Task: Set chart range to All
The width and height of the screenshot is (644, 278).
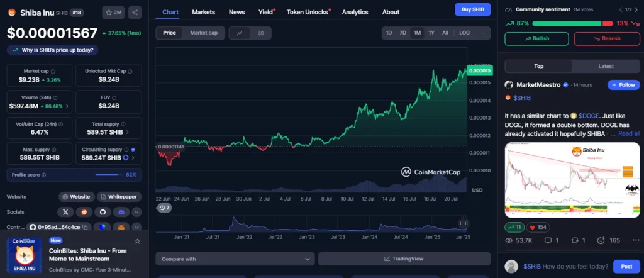Action: tap(445, 33)
